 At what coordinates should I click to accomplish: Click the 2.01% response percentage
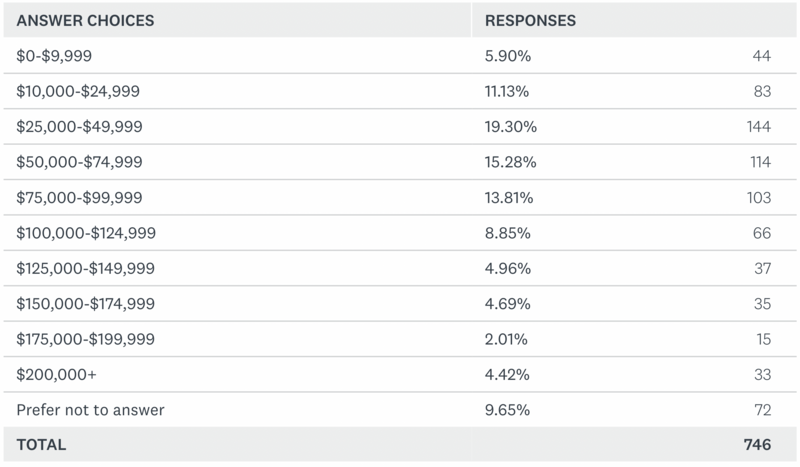coord(508,339)
